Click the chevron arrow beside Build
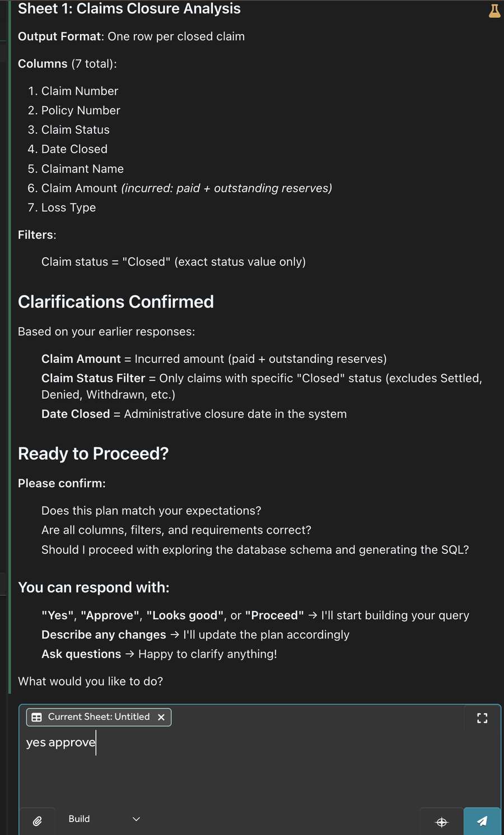This screenshot has height=835, width=504. point(136,819)
